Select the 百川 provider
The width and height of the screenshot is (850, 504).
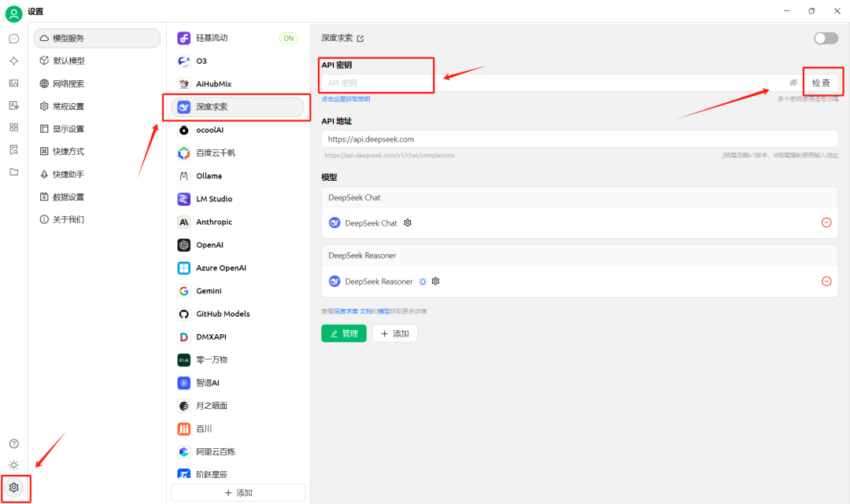click(x=238, y=429)
